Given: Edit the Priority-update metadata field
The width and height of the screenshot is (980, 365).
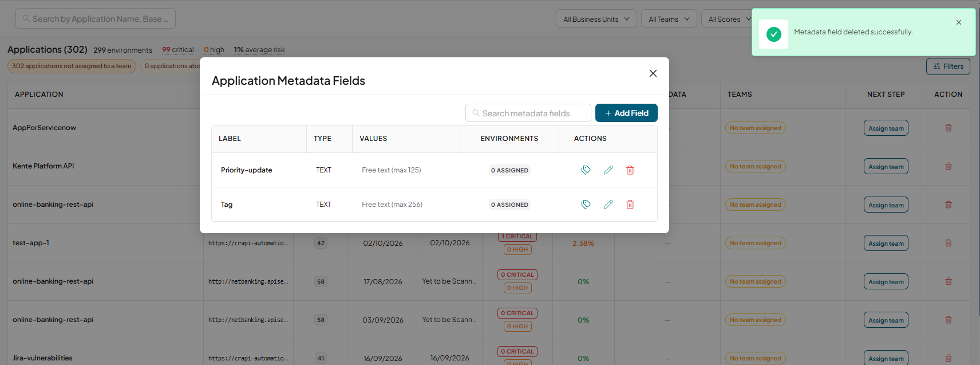Looking at the screenshot, I should [x=608, y=170].
